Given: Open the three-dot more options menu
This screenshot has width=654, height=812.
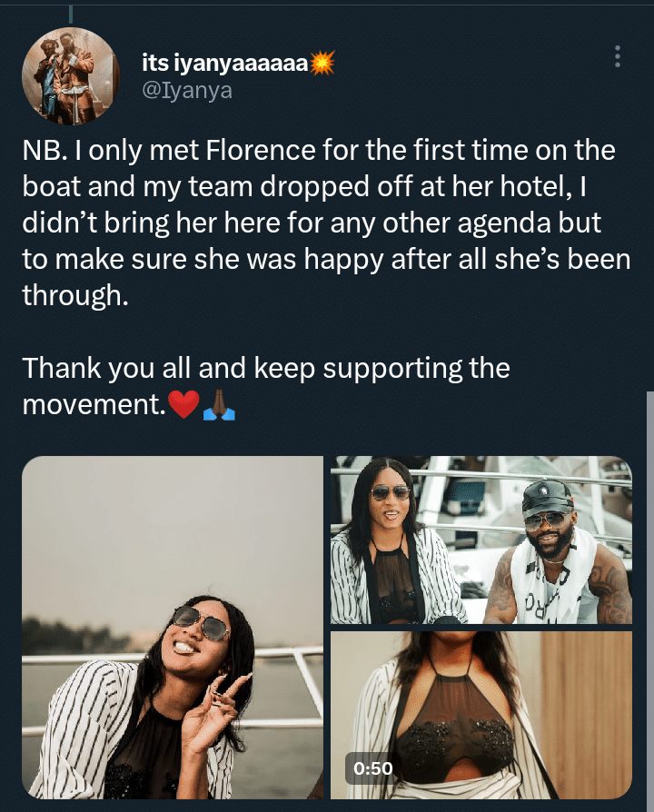Looking at the screenshot, I should click(x=618, y=57).
